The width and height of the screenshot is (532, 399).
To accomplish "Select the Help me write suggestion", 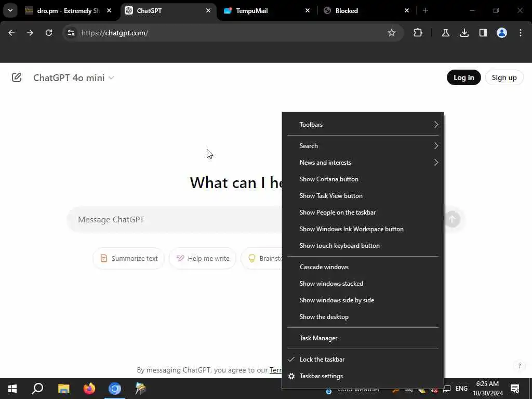I will pos(203,259).
